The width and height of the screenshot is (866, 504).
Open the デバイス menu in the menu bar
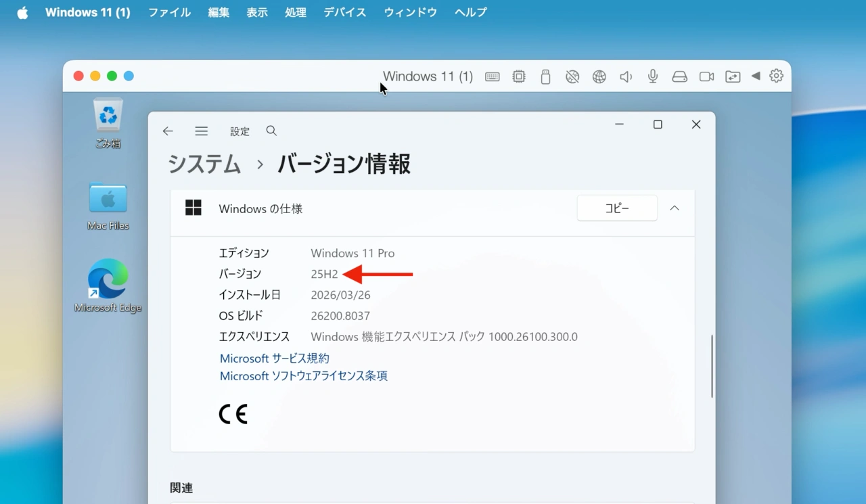(344, 12)
